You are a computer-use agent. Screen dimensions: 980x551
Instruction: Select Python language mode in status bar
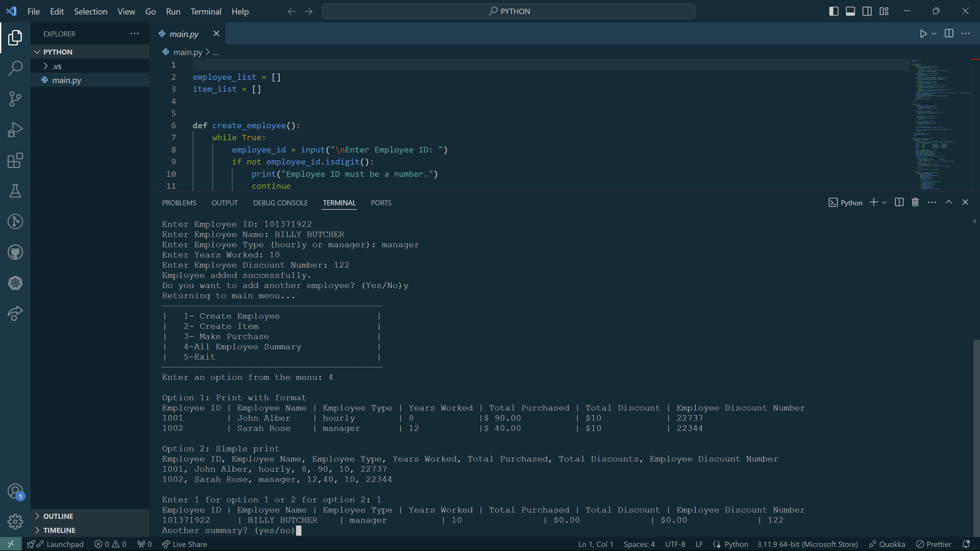click(736, 544)
